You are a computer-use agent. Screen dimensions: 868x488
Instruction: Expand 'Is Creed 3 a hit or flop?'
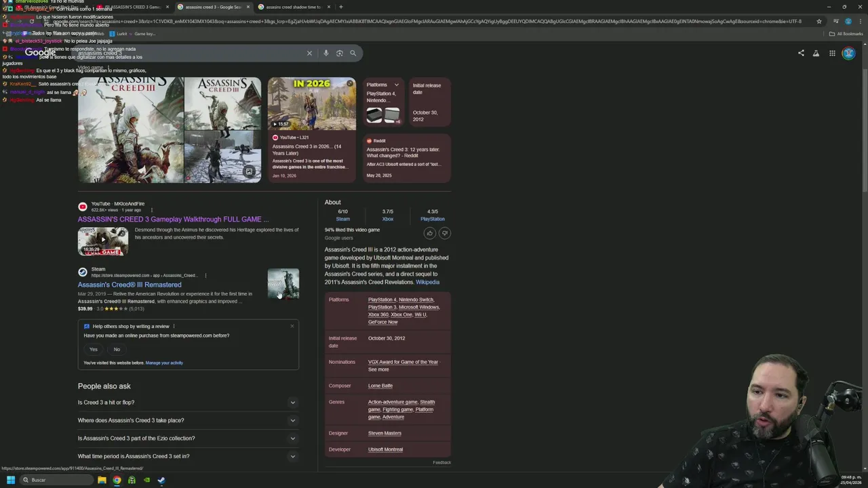189,403
